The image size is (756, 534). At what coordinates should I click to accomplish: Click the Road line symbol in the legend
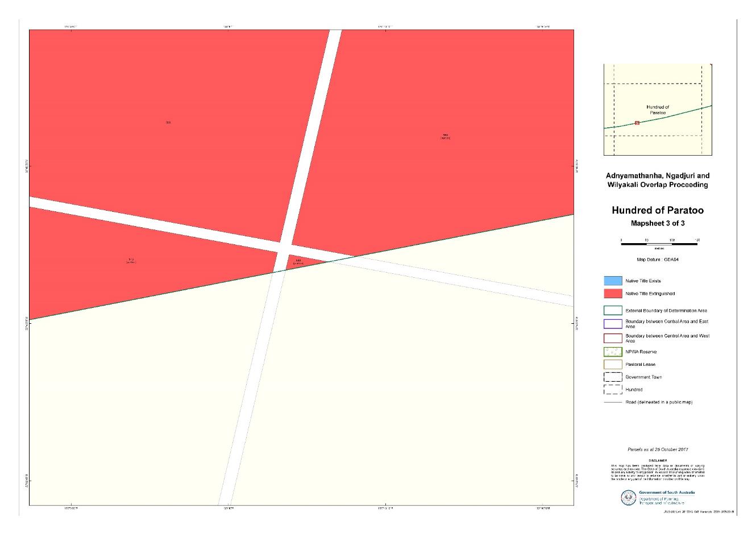[613, 402]
